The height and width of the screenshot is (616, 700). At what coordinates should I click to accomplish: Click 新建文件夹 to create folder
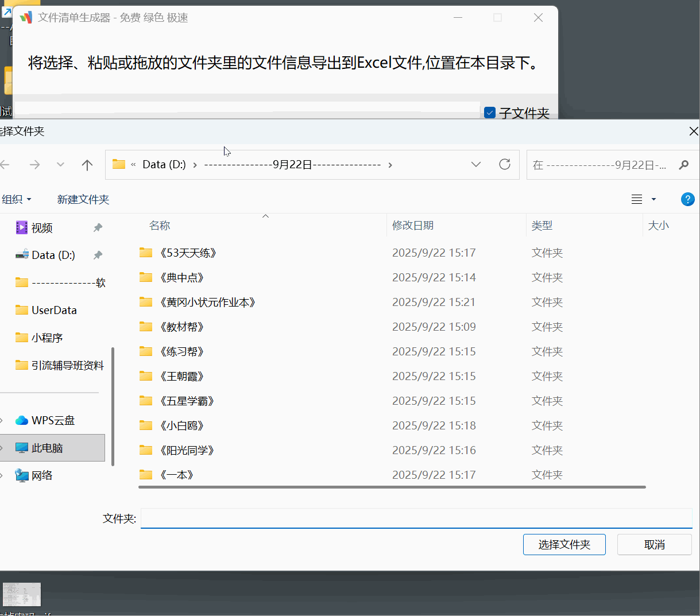[83, 199]
